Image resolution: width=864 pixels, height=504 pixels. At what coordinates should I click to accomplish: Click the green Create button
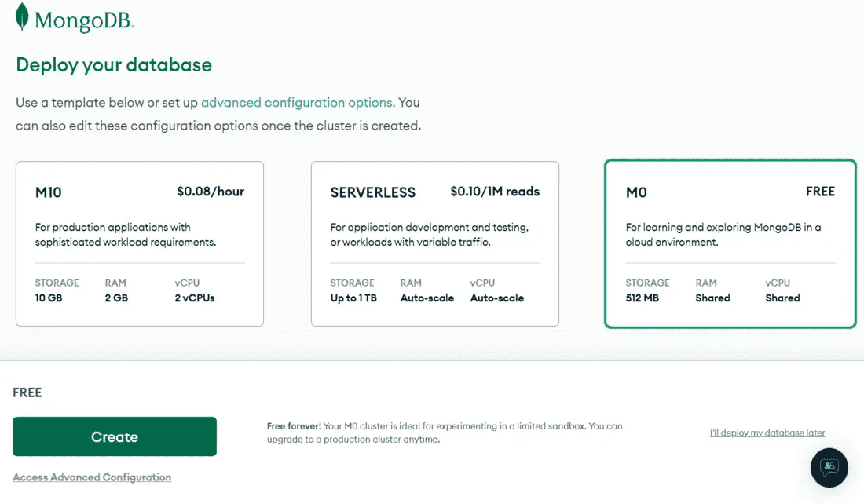point(115,436)
